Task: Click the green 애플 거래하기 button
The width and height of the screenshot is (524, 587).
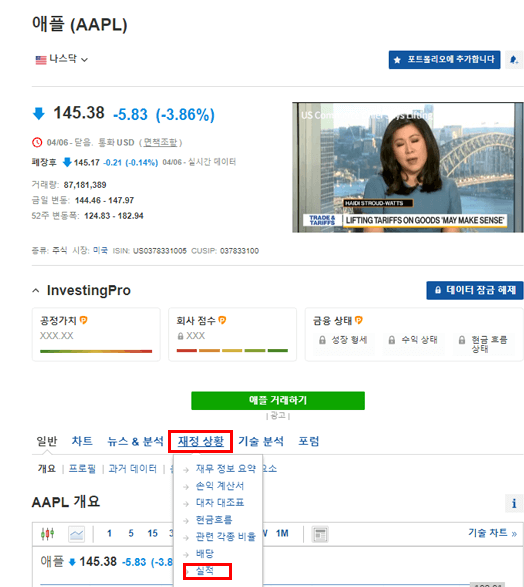Action: (278, 401)
